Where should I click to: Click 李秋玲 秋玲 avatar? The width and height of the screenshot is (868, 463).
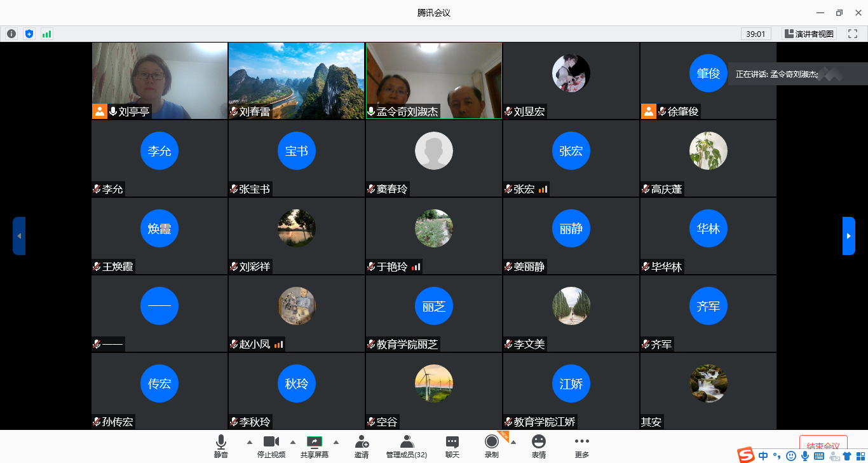297,384
